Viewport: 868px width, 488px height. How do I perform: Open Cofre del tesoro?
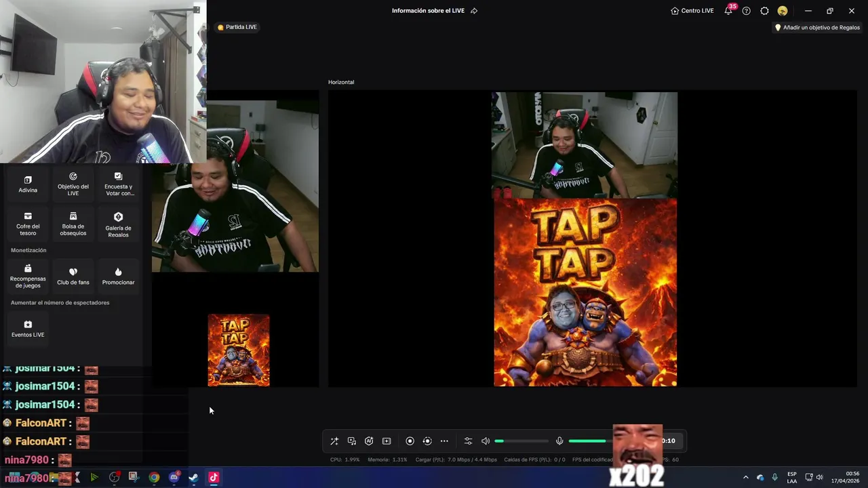pos(28,224)
